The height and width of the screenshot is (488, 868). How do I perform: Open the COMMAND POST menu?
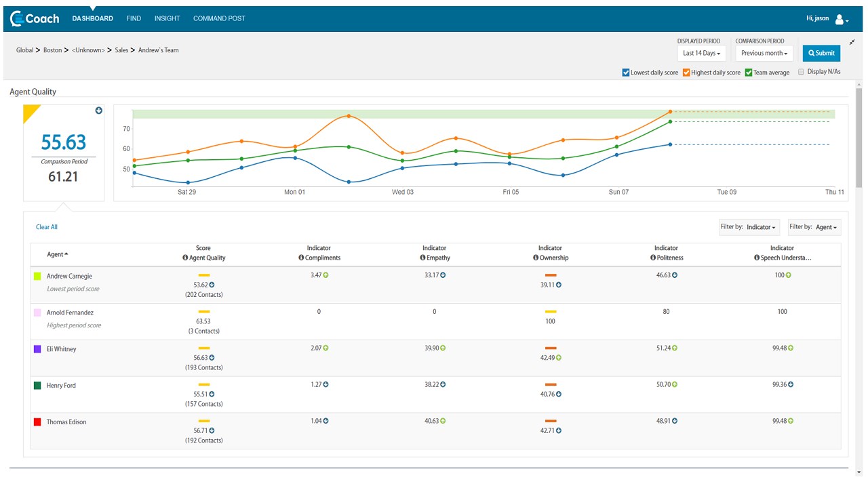(219, 19)
